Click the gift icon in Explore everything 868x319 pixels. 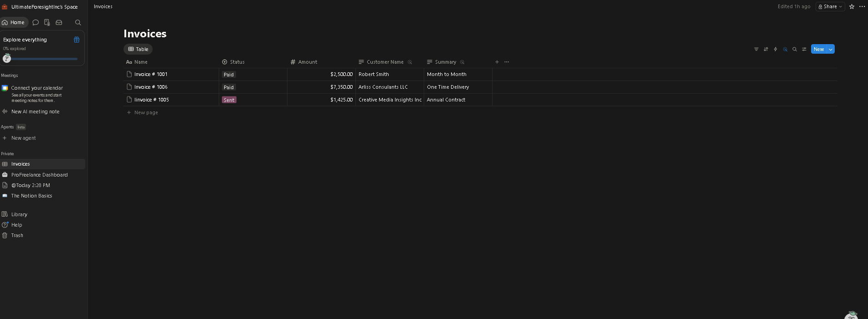(x=77, y=40)
